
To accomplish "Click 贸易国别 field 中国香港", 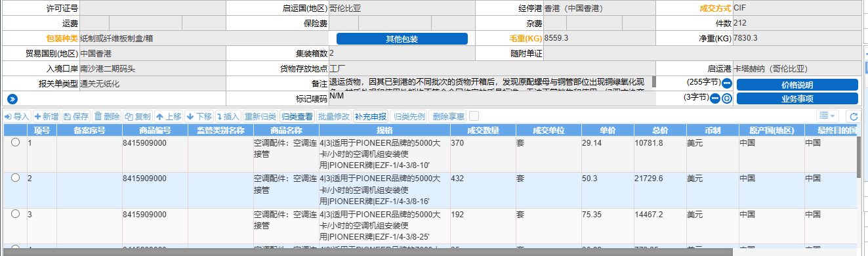I will (152, 54).
